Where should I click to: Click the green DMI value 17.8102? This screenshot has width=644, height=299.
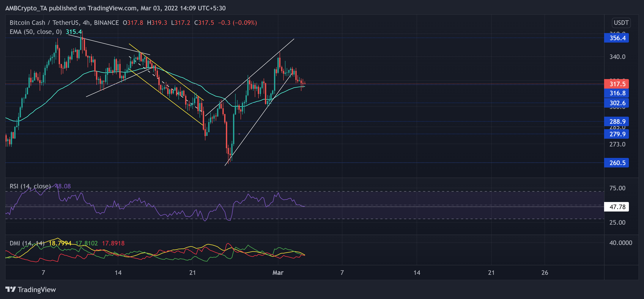coord(87,243)
